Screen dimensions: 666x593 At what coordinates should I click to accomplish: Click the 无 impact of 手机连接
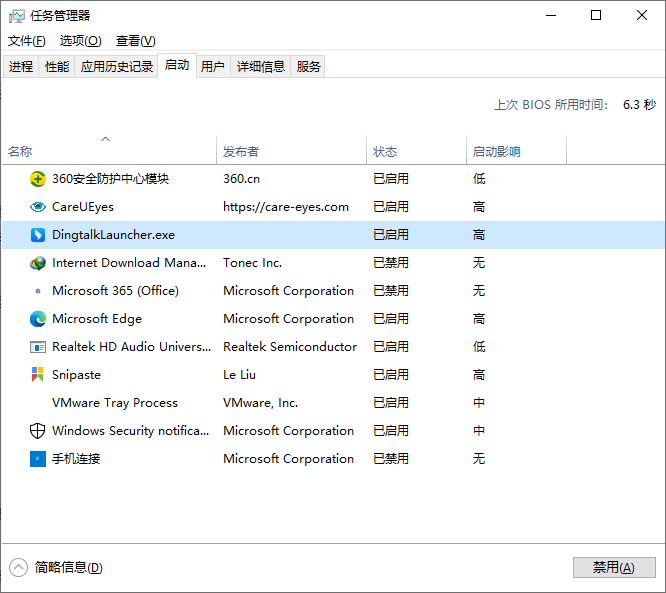coord(479,459)
